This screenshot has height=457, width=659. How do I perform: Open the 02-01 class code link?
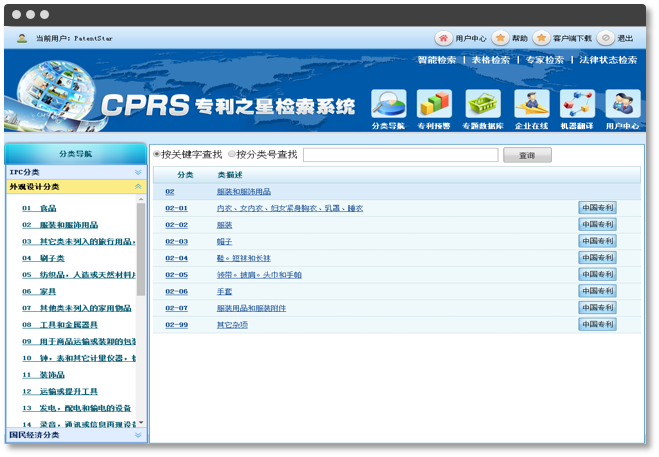click(x=177, y=208)
